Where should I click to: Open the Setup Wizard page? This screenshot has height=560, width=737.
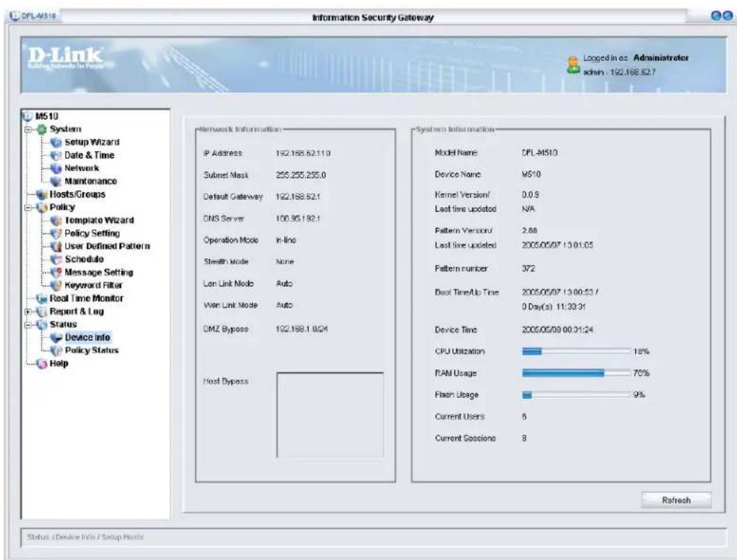tap(92, 143)
